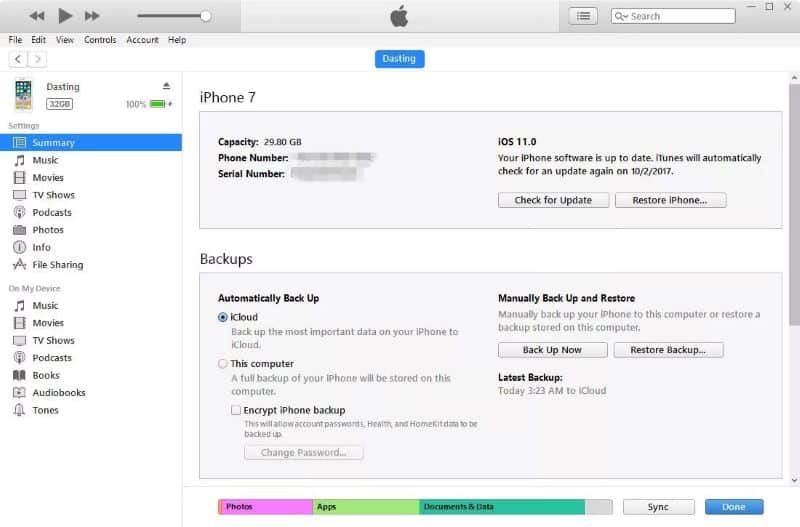Open the File menu
The image size is (800, 527).
pos(15,40)
